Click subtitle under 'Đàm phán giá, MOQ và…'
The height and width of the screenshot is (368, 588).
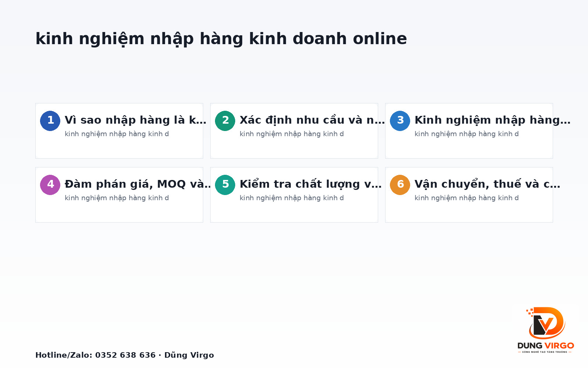coord(117,198)
